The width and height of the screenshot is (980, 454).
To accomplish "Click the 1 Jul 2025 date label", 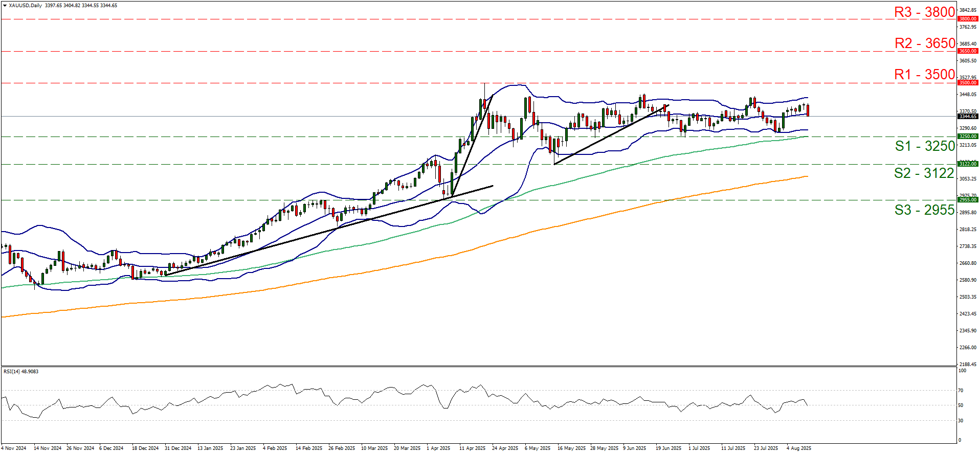I will [699, 448].
